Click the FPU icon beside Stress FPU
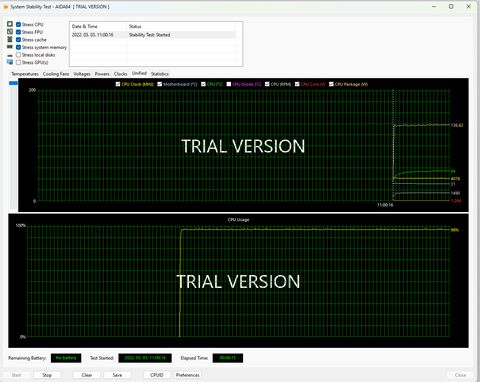This screenshot has height=382, width=480. click(10, 32)
